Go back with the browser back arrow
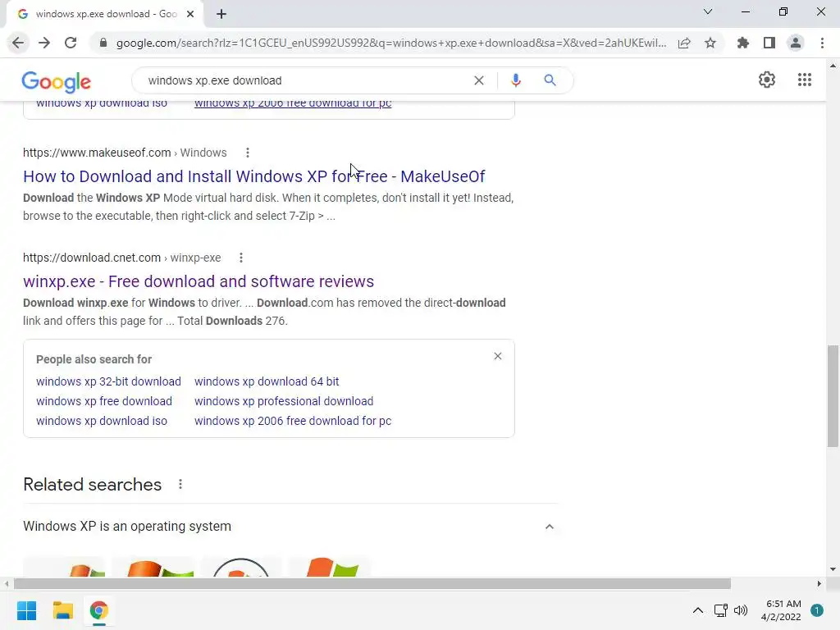 coord(18,43)
